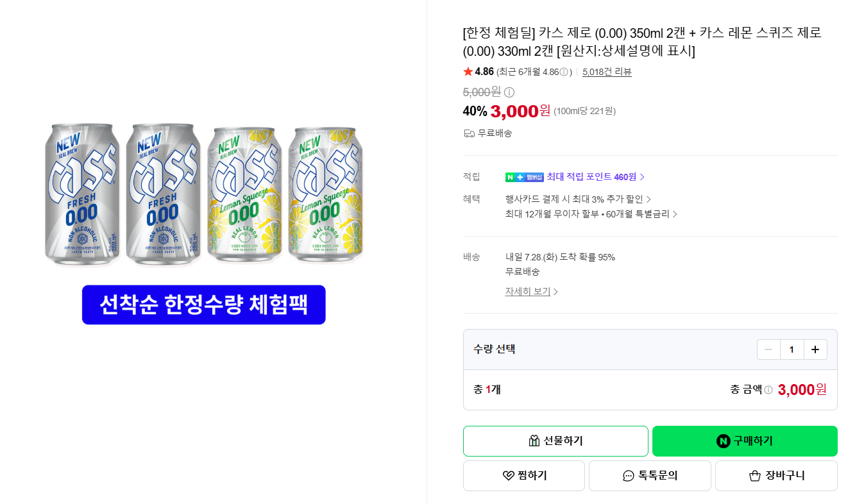The width and height of the screenshot is (864, 504).
Task: Click the 선물하기 gift button
Action: click(555, 441)
